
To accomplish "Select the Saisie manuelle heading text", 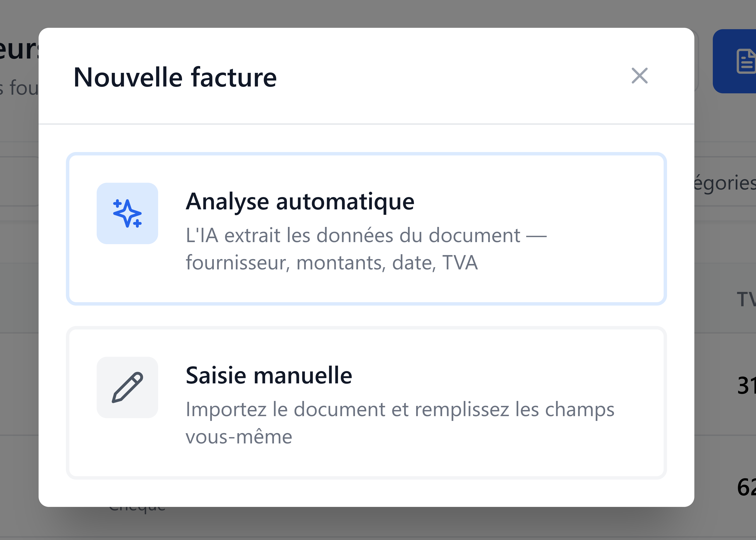I will 269,375.
